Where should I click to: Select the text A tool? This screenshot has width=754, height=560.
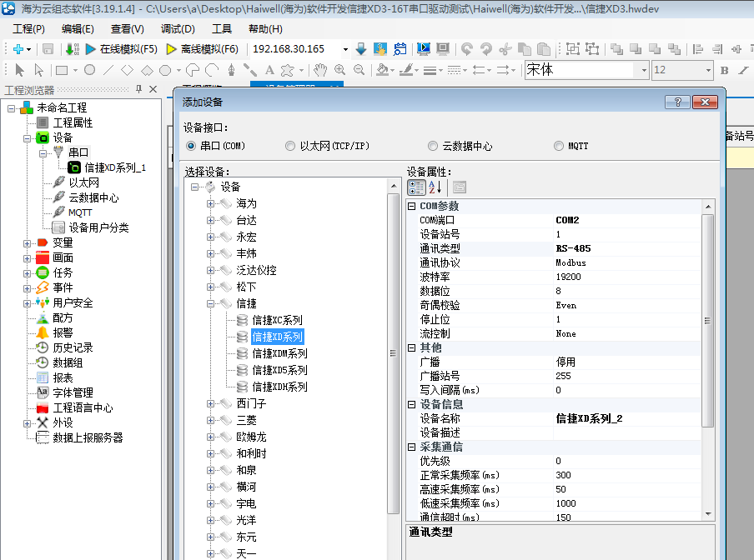tap(269, 70)
